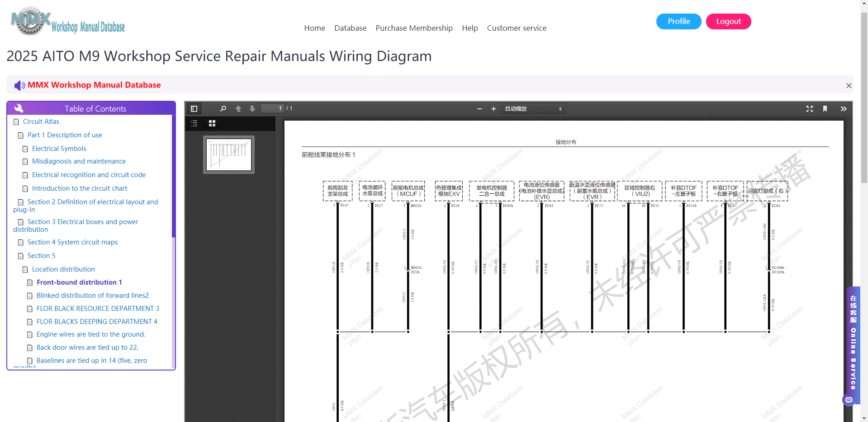Open the Database menu
The image size is (868, 422).
click(x=351, y=28)
